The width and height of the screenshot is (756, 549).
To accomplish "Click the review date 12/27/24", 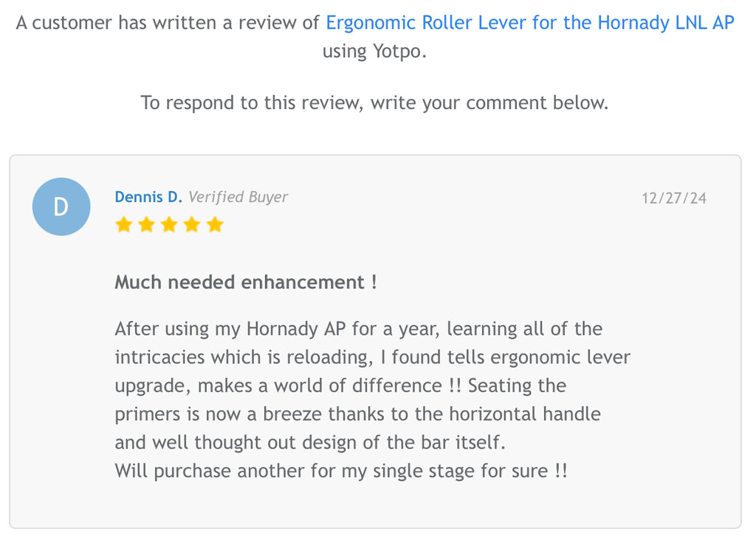I will 673,198.
